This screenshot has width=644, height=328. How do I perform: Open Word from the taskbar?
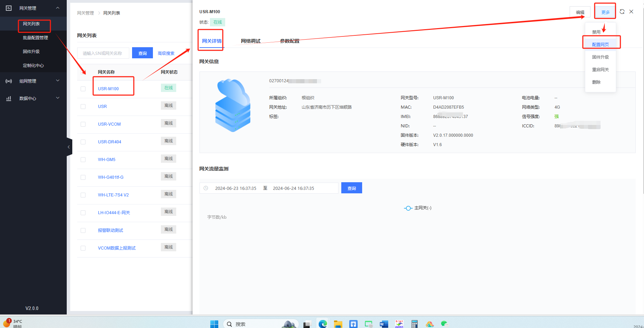tap(384, 324)
